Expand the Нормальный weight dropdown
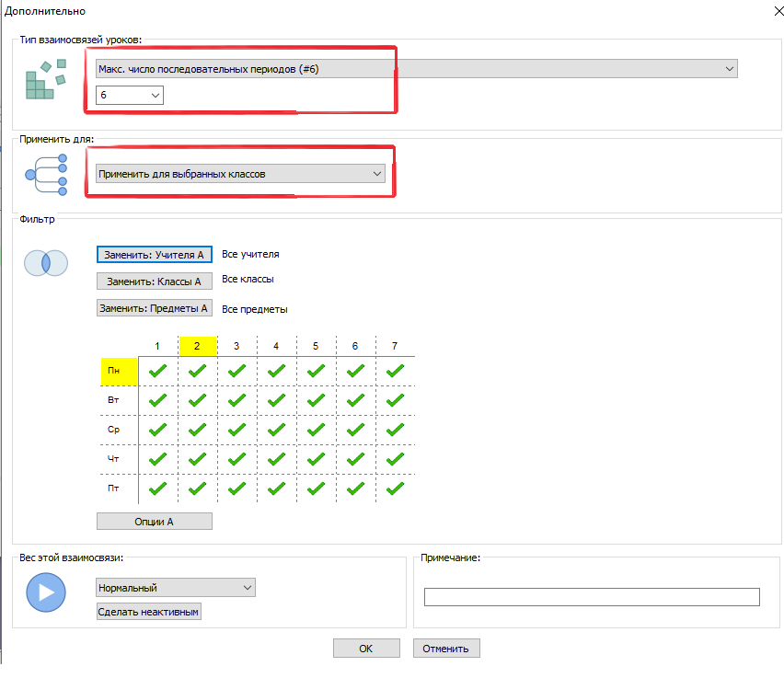This screenshot has width=784, height=678. (175, 588)
